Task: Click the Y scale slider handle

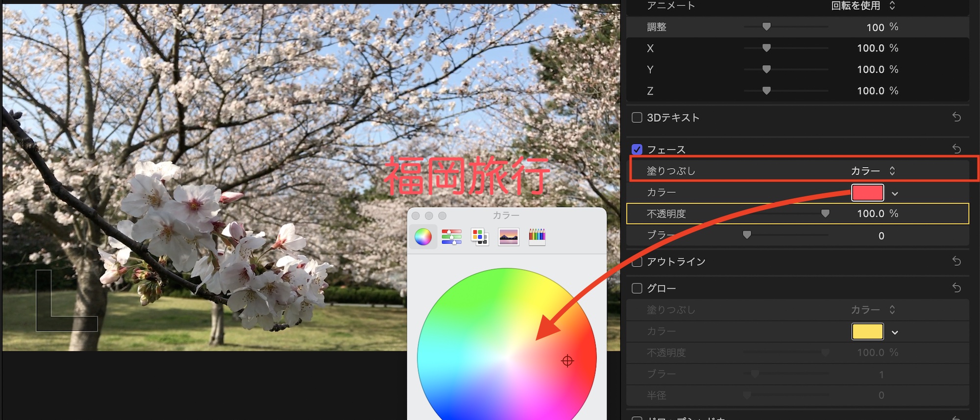Action: [766, 70]
